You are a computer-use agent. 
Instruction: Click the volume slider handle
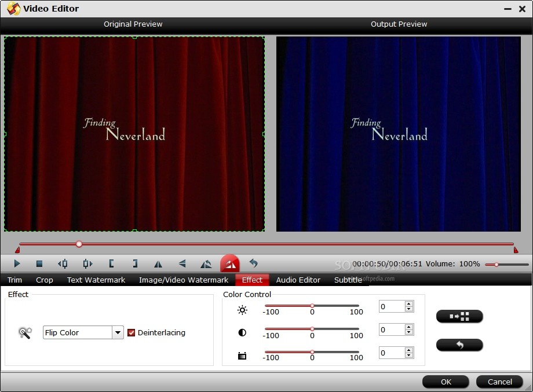coord(497,264)
